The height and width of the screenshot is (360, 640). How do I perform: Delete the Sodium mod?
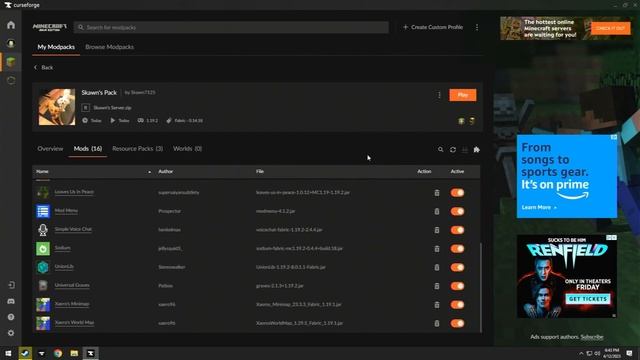point(437,249)
